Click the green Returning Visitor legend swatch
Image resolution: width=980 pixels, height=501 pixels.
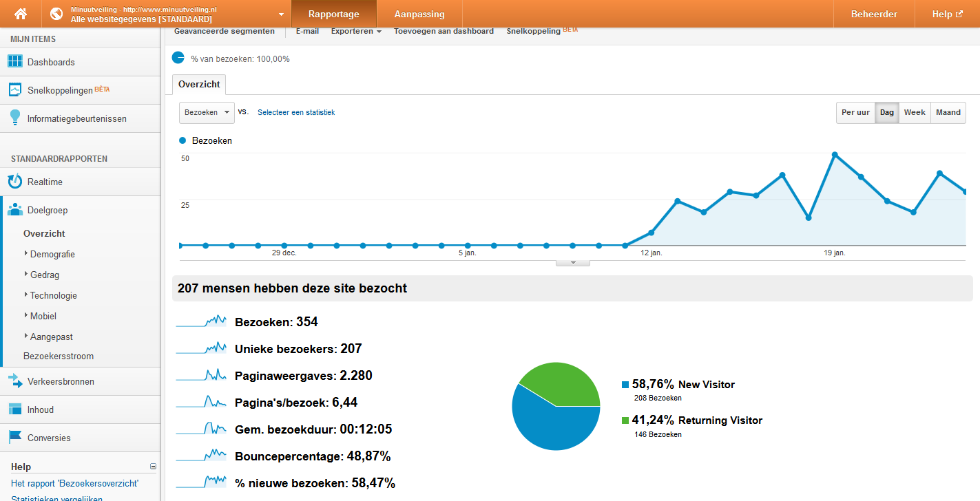(625, 420)
